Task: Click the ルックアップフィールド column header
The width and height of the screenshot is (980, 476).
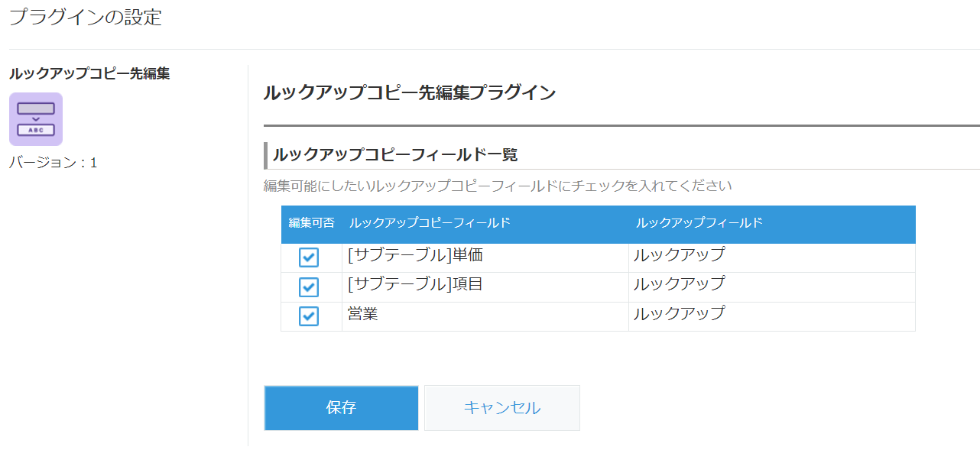Action: [699, 223]
